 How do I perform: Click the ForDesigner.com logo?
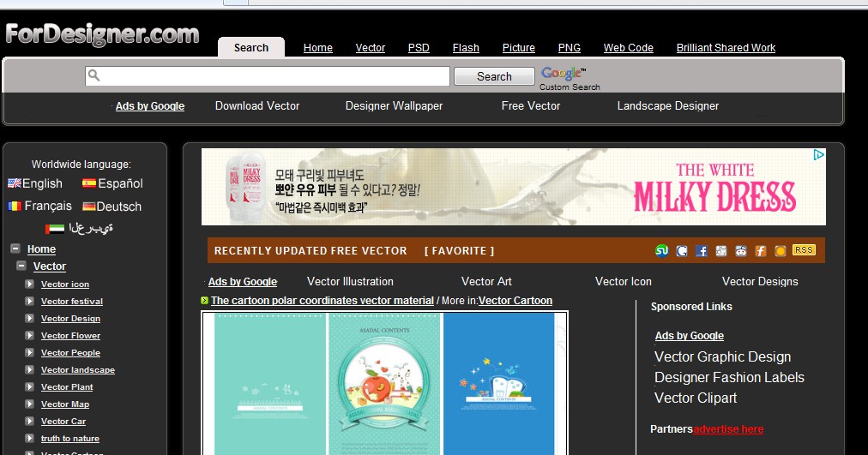click(x=102, y=34)
